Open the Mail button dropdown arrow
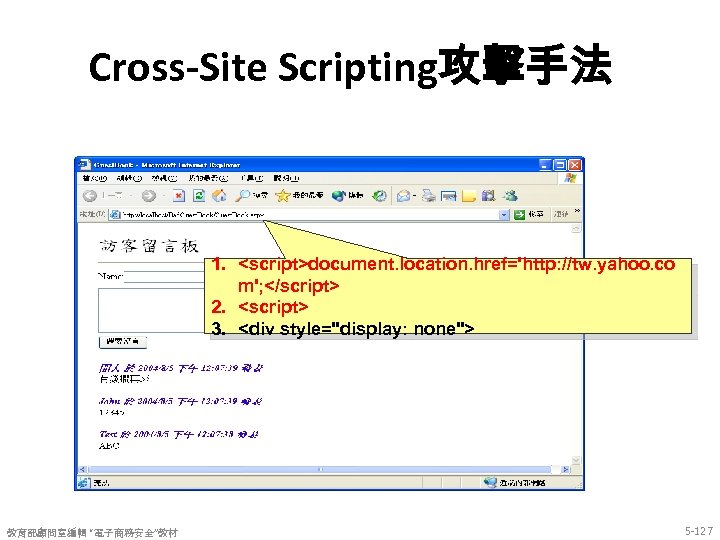The height and width of the screenshot is (540, 720). coord(414,197)
